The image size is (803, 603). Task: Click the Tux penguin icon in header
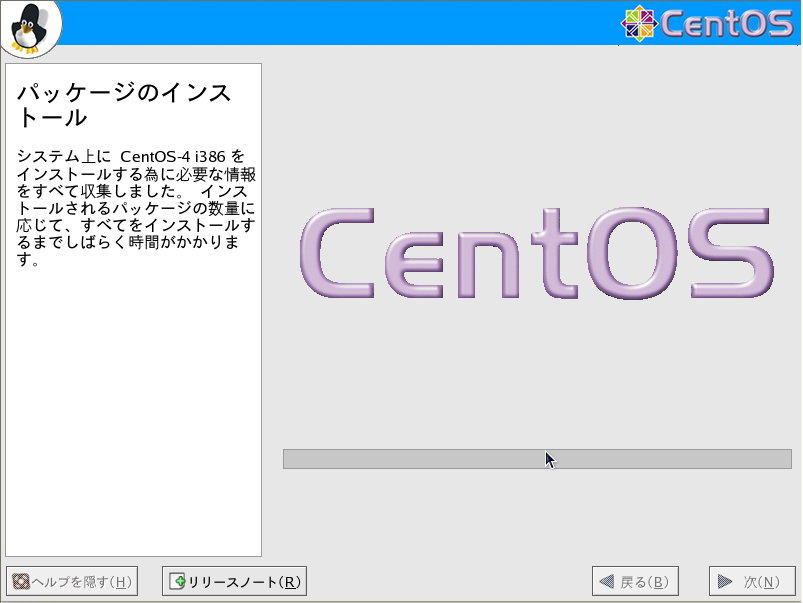click(x=29, y=28)
